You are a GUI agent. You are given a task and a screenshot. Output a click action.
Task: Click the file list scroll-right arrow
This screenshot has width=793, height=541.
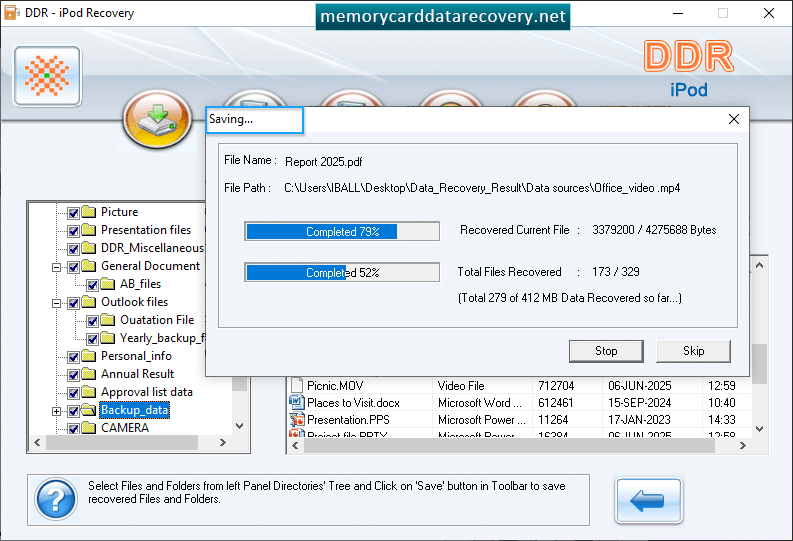coord(742,445)
